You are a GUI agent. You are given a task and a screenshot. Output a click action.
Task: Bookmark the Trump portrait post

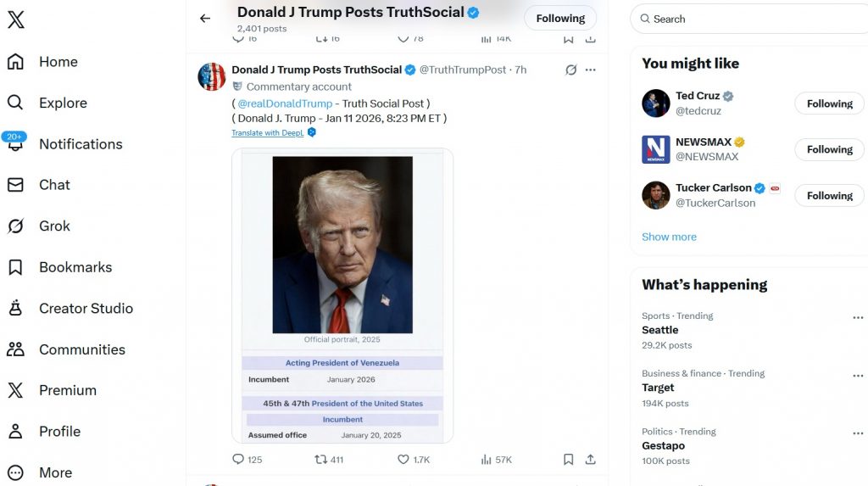tap(569, 459)
